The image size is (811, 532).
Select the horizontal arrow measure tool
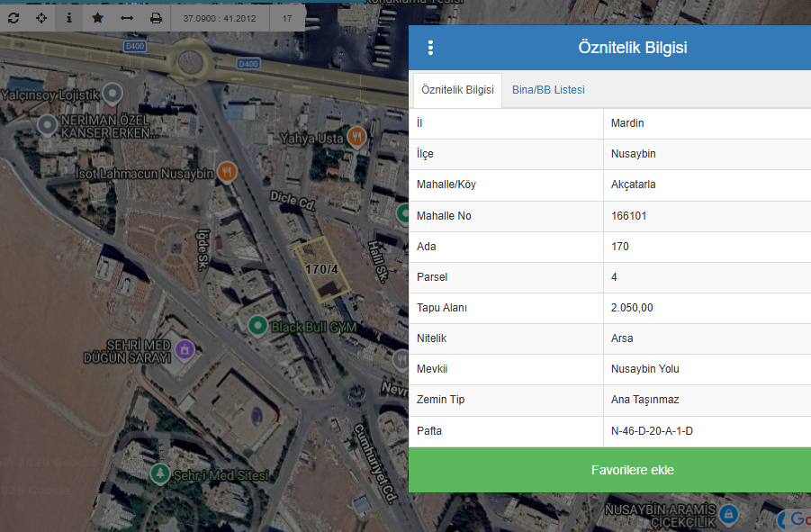pos(127,18)
